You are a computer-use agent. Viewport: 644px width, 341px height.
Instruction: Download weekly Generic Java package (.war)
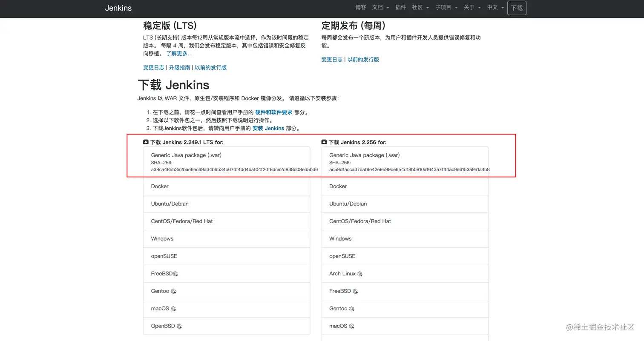coord(405,162)
